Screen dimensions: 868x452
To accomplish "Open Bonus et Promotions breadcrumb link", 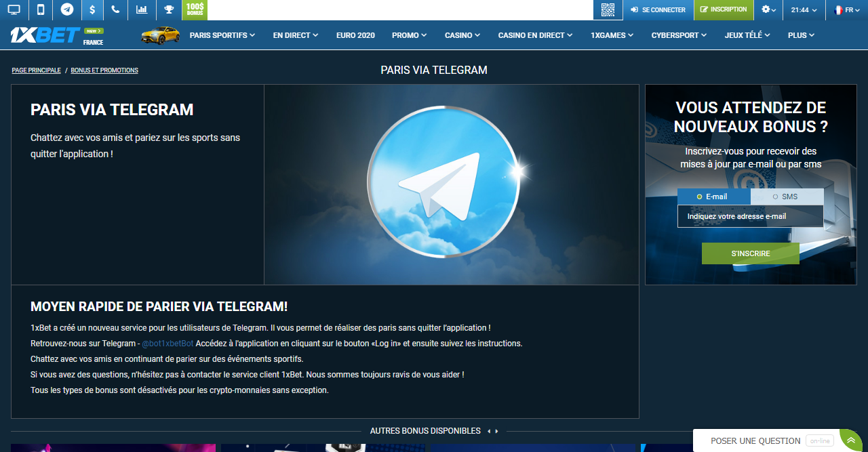I will tap(104, 70).
